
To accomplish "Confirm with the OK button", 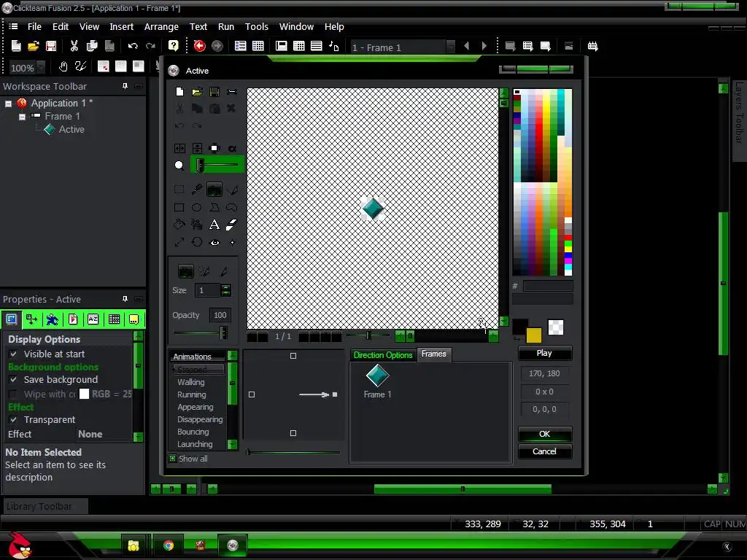I will pos(544,434).
